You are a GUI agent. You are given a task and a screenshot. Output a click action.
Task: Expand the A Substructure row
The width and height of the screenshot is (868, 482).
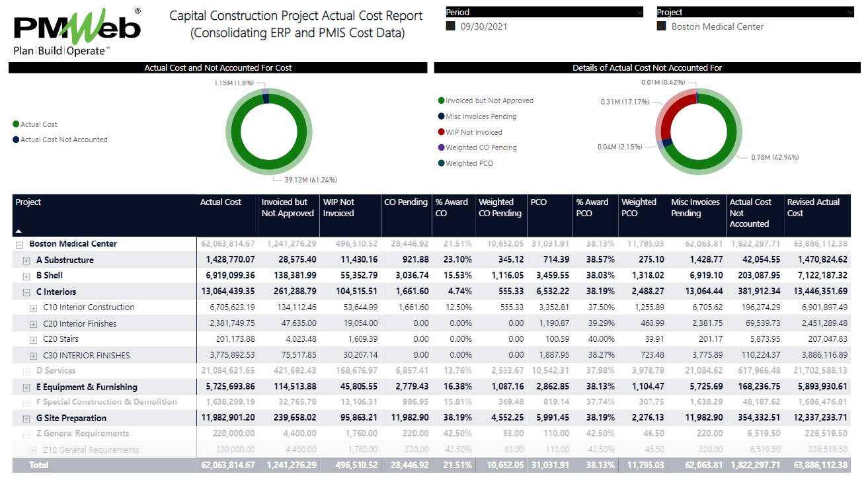pyautogui.click(x=26, y=261)
